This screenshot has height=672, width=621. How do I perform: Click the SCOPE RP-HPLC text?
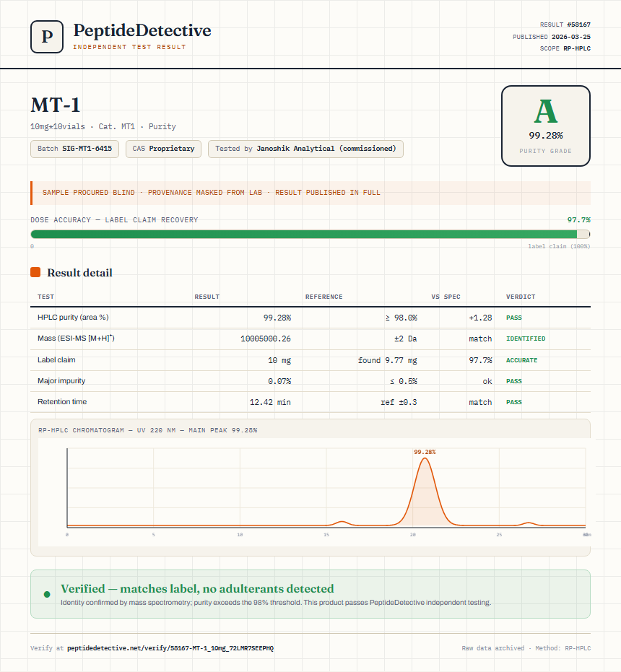click(565, 48)
